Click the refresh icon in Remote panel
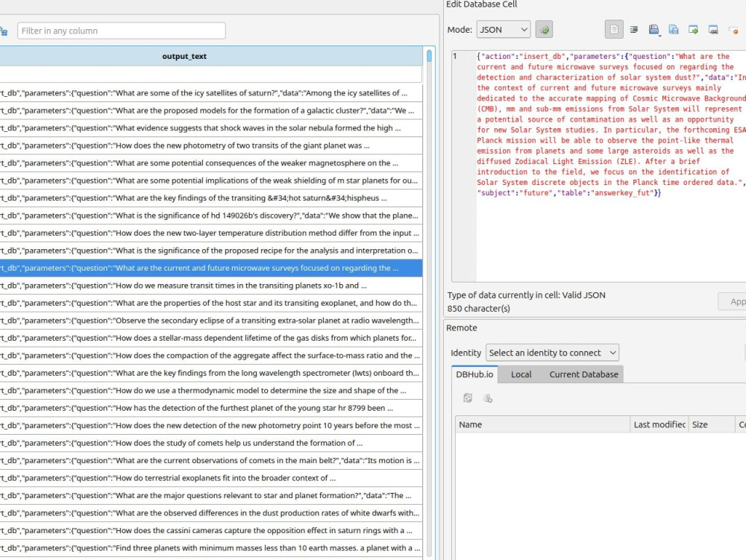This screenshot has width=746, height=560. coord(468,398)
